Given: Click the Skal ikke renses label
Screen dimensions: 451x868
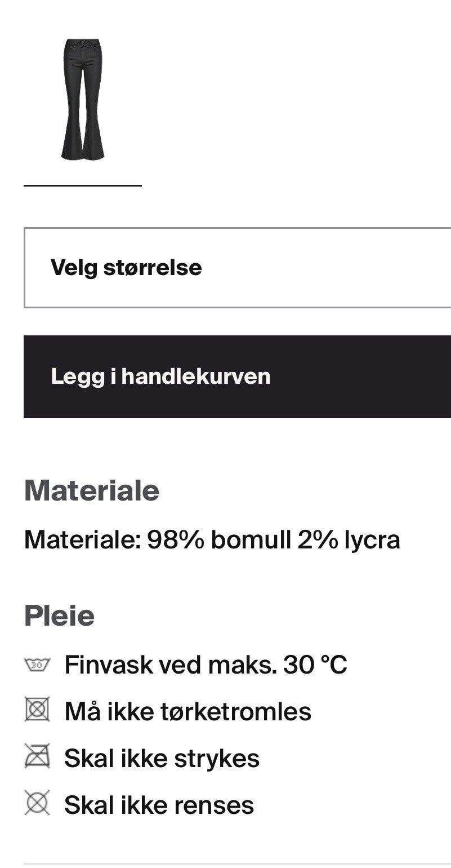Looking at the screenshot, I should 159,805.
